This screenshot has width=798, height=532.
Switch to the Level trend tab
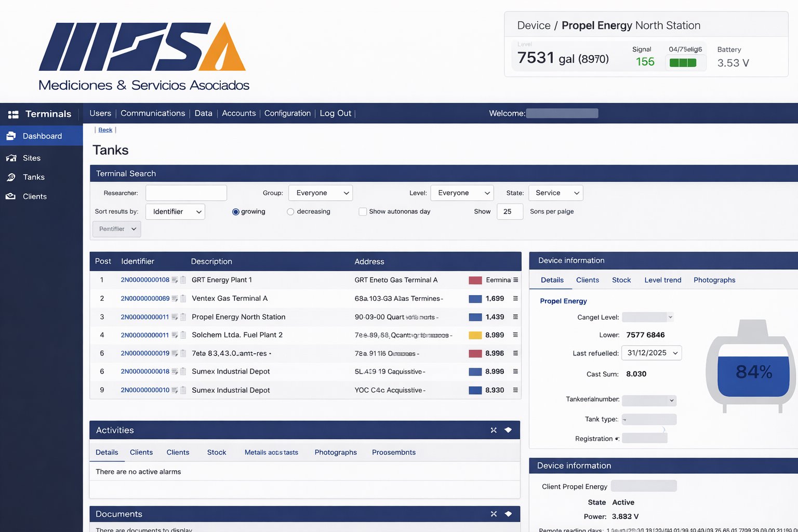[662, 280]
